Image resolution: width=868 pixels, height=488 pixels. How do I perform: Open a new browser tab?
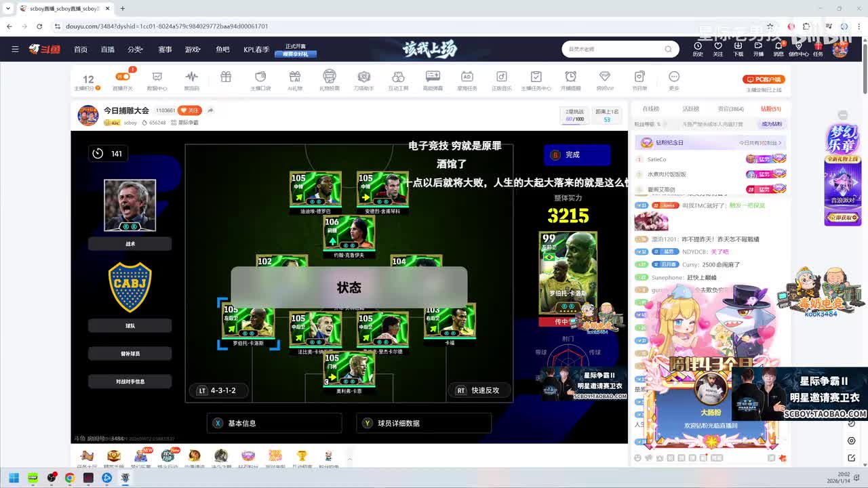tap(122, 9)
